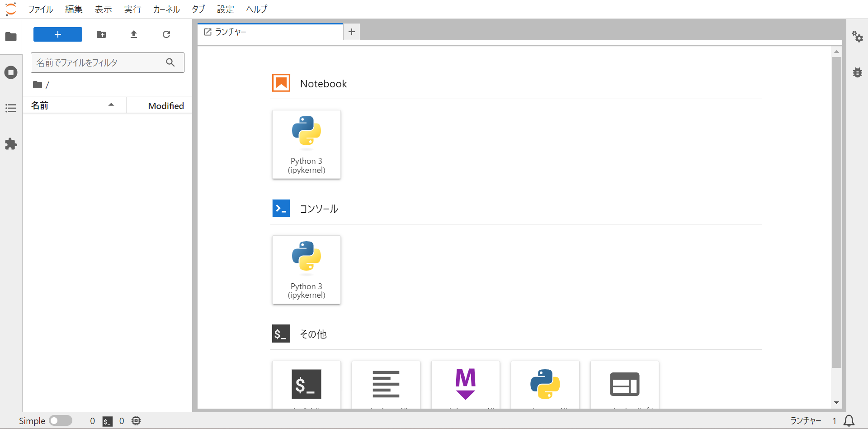Viewport: 868px width, 429px height.
Task: Click the launcher vertical scrollbar down arrow
Action: click(x=836, y=402)
